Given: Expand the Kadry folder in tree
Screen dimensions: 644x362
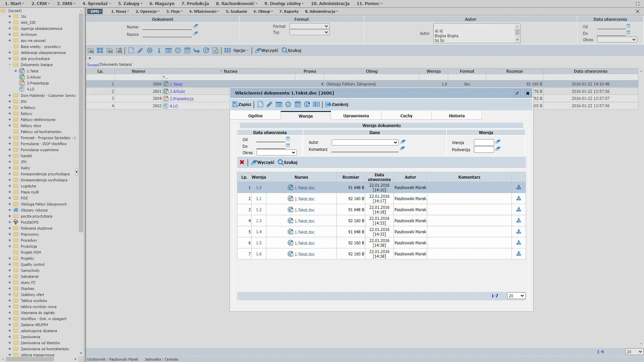Looking at the screenshot, I should coord(10,168).
